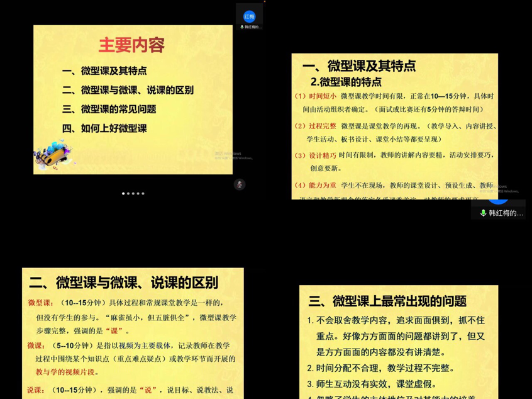
Task: Click green microphone icon beside top 韩红梅 label
Action: click(242, 27)
